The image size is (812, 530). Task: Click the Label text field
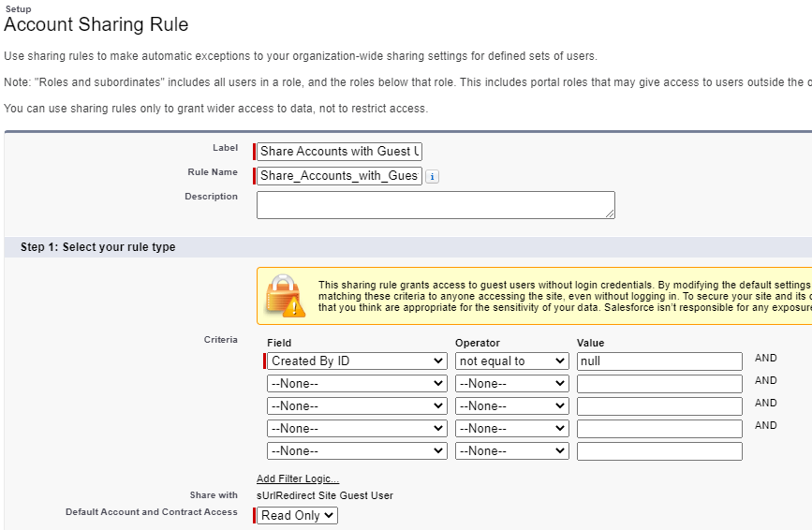coord(340,151)
